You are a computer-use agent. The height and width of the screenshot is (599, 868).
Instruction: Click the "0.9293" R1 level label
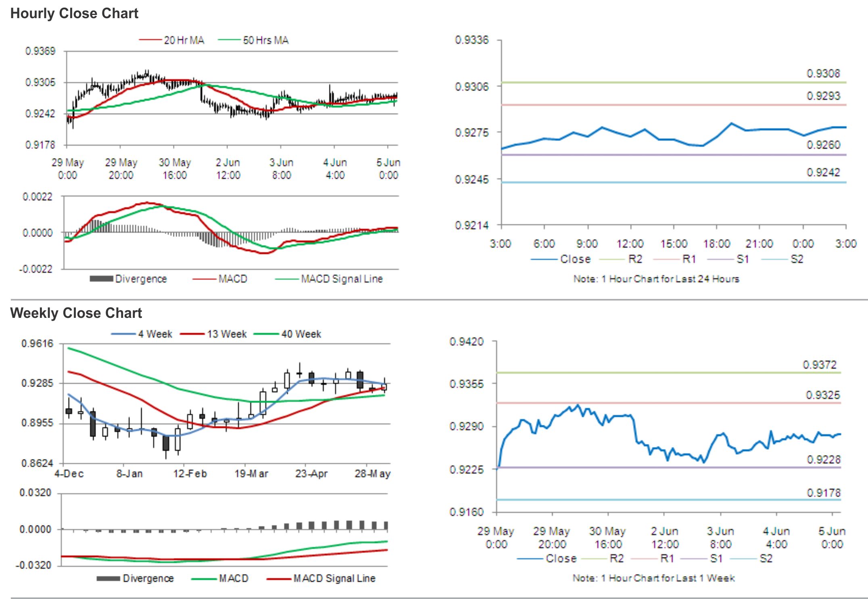[823, 96]
